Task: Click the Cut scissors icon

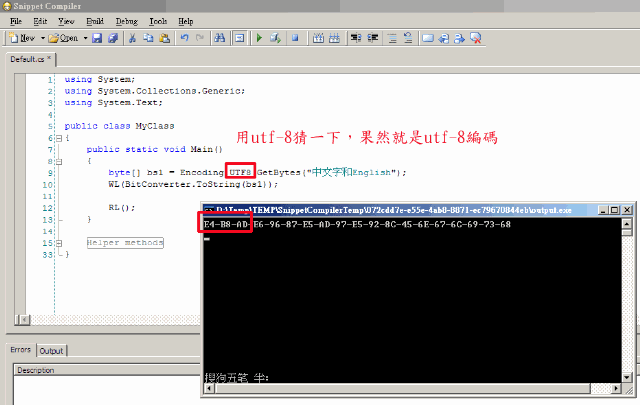Action: (133, 38)
